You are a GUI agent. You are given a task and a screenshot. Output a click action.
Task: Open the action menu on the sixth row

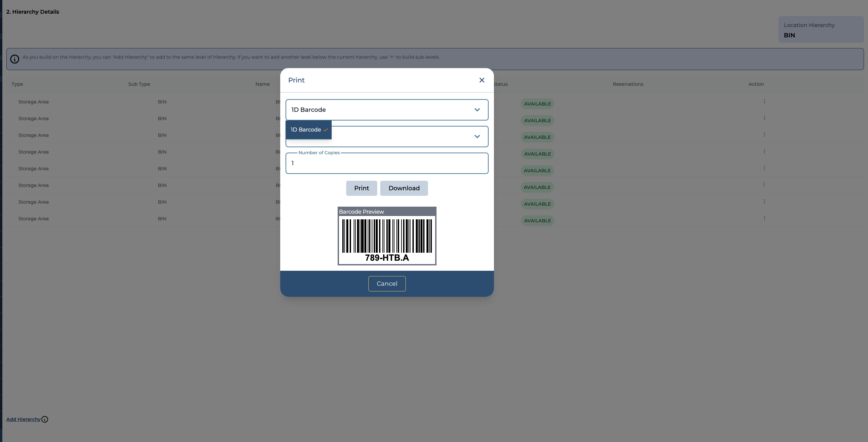pyautogui.click(x=764, y=185)
